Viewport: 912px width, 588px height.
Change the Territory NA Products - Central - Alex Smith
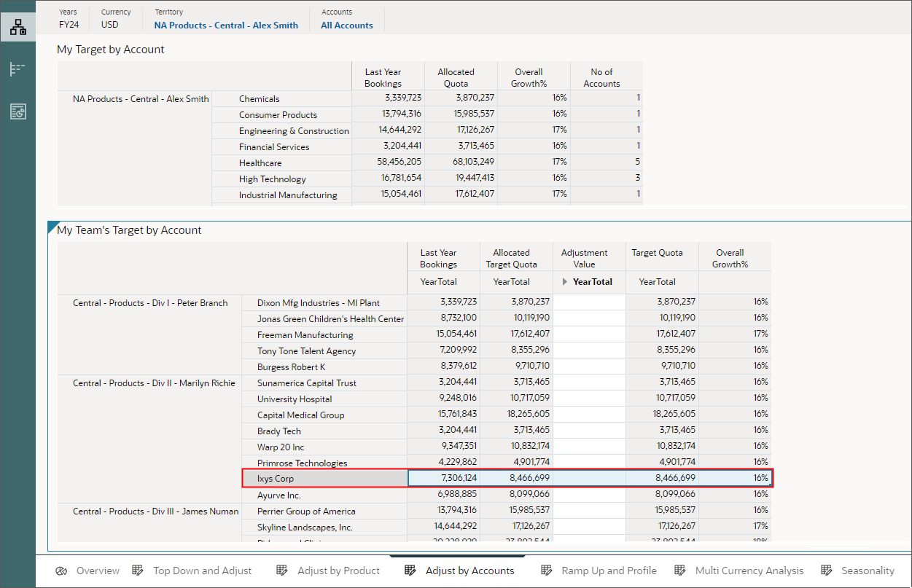(x=226, y=25)
